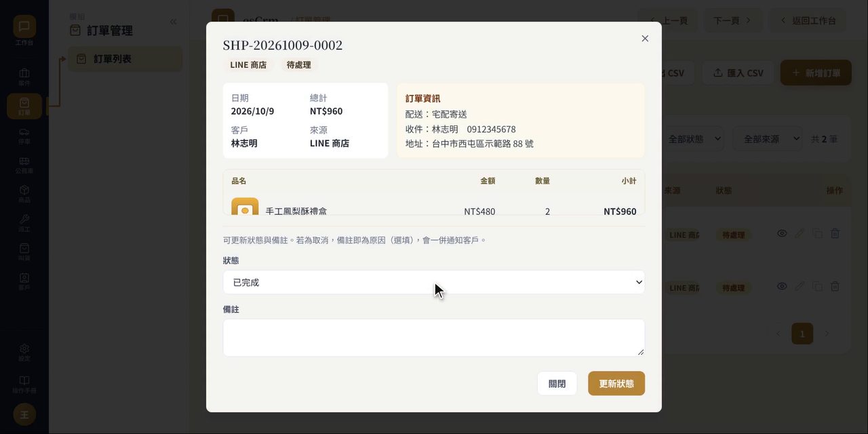Click the address 台中市西屯區示範路 88 號
This screenshot has width=868, height=434.
pyautogui.click(x=483, y=144)
